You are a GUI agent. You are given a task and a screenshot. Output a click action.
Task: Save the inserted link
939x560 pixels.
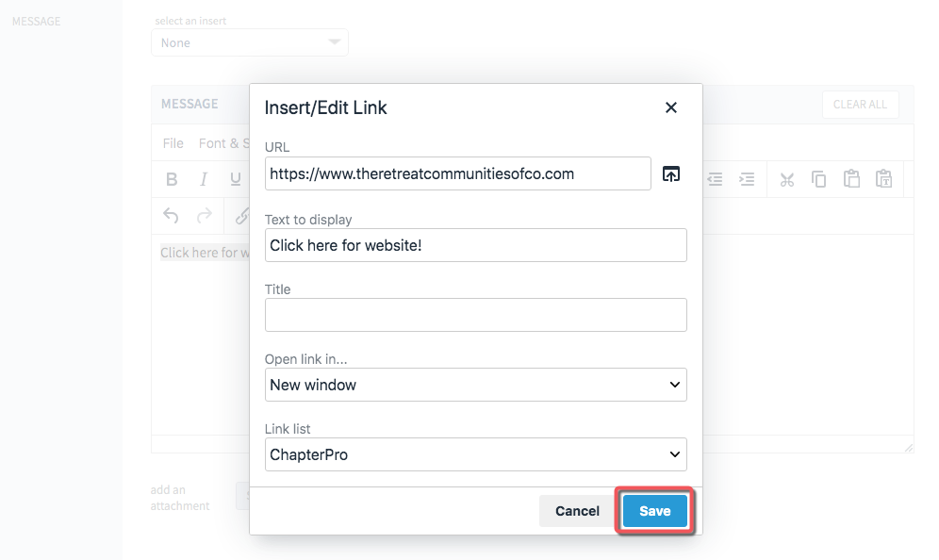click(654, 511)
